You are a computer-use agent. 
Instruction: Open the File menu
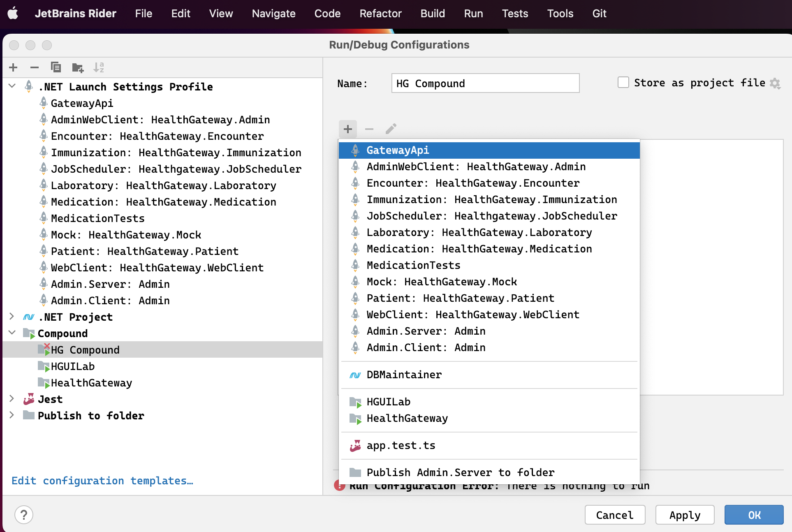pyautogui.click(x=144, y=14)
